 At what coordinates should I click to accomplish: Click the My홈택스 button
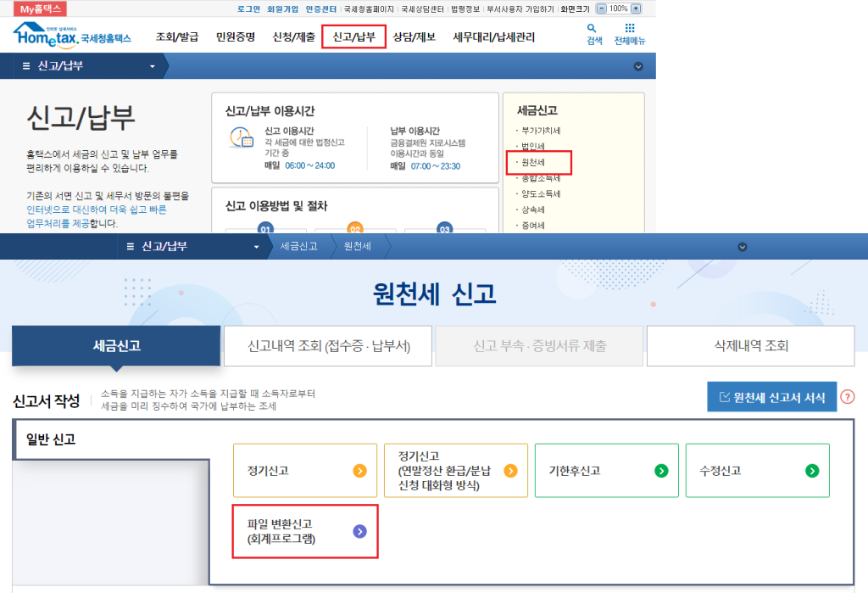click(x=42, y=8)
